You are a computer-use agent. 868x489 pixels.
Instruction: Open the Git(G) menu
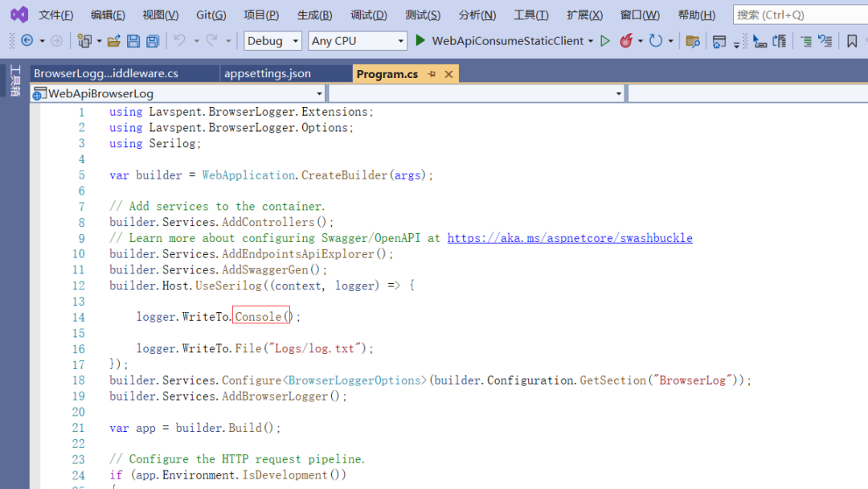tap(211, 15)
